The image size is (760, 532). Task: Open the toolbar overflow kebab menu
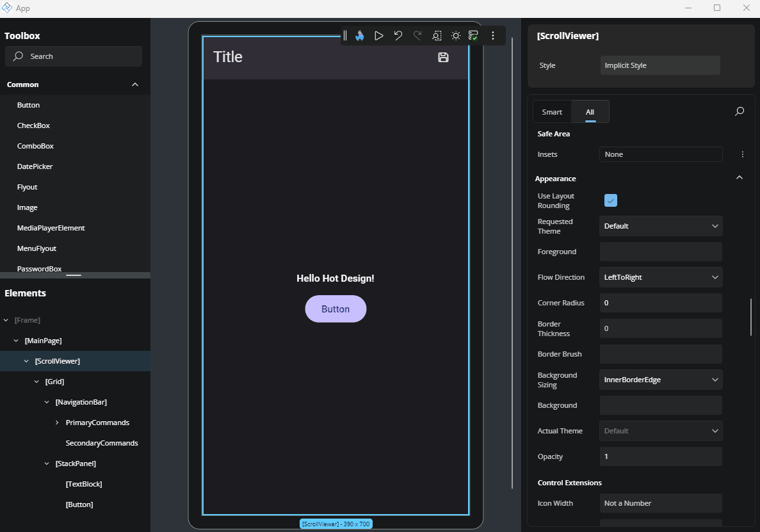coord(492,35)
